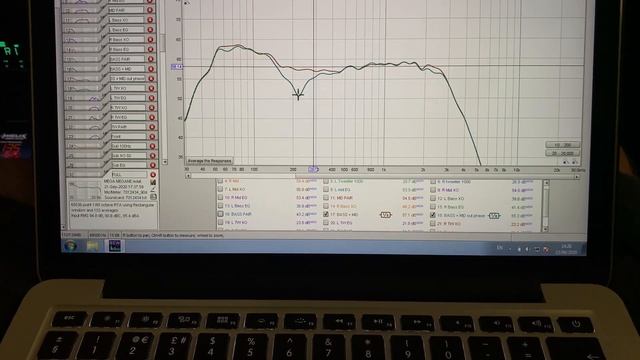Viewport: 640px width, 360px height.
Task: Click red delete icon for Sub 100Hz
Action: coord(152,146)
